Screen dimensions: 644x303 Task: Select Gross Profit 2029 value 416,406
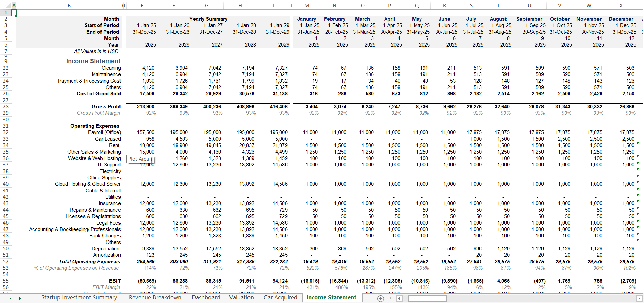coord(279,107)
